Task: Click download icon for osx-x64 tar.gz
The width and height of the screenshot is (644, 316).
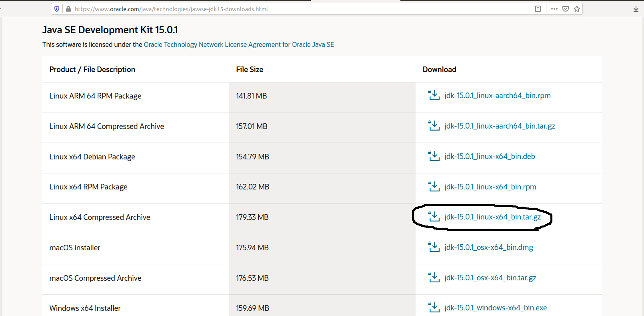Action: [434, 278]
